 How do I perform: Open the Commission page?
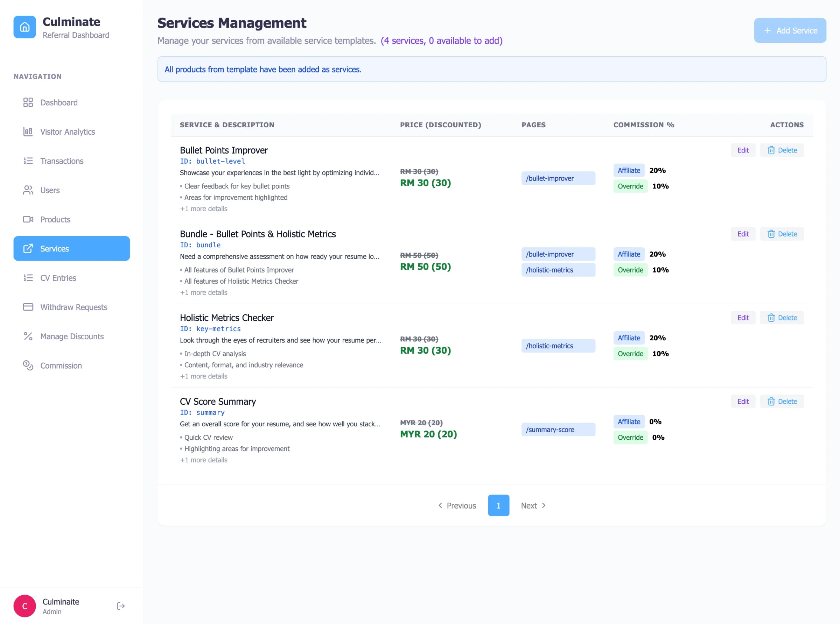(x=72, y=366)
